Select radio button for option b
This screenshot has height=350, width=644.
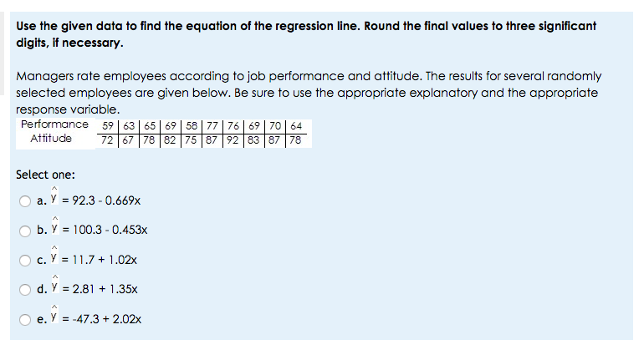(25, 231)
